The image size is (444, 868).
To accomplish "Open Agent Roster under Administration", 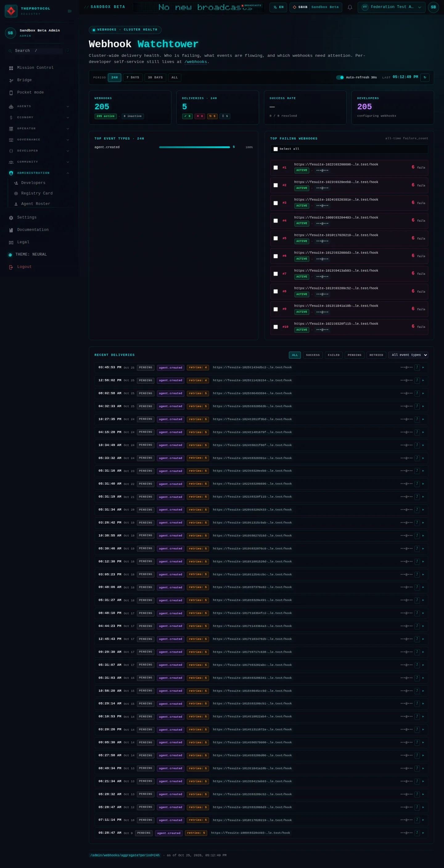I will (35, 204).
